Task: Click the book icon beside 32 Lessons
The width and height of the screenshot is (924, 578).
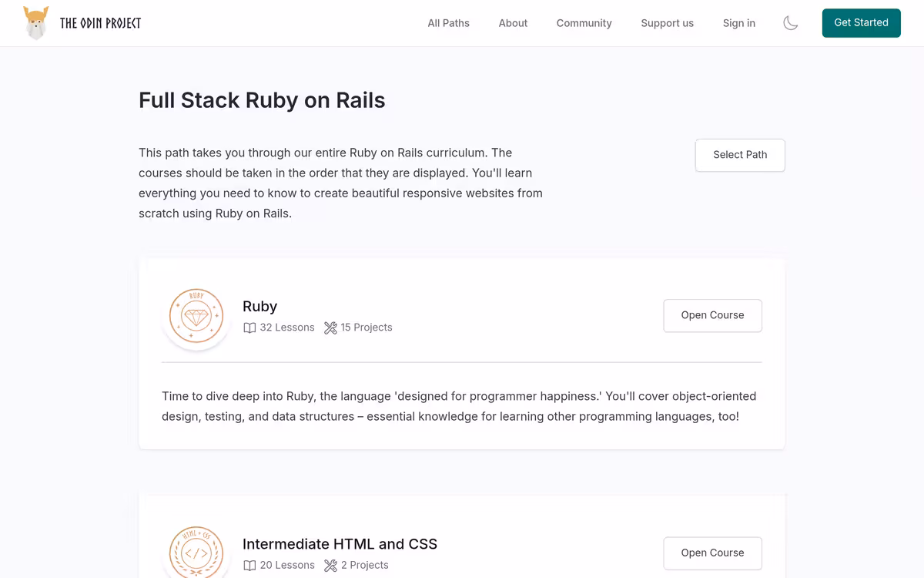Action: [x=249, y=328]
